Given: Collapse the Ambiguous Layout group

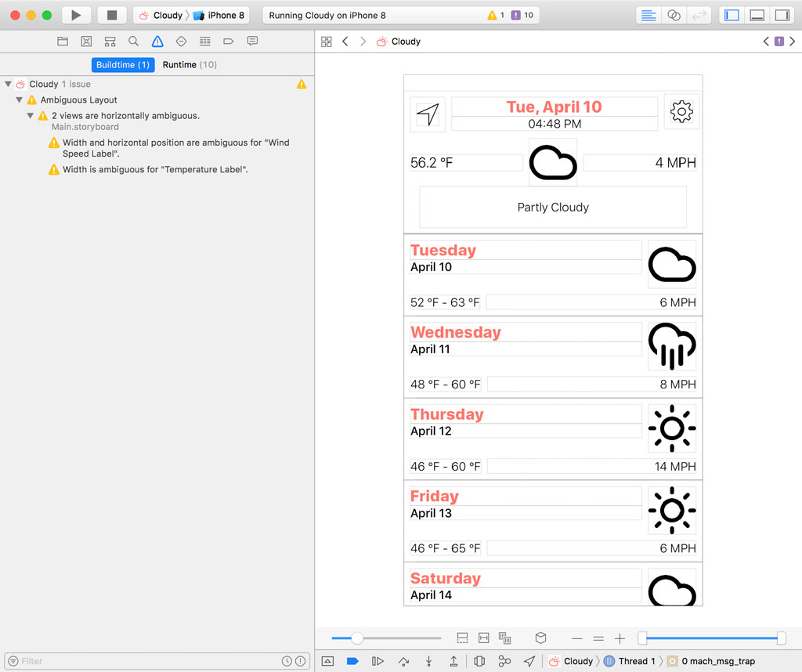Looking at the screenshot, I should [20, 100].
